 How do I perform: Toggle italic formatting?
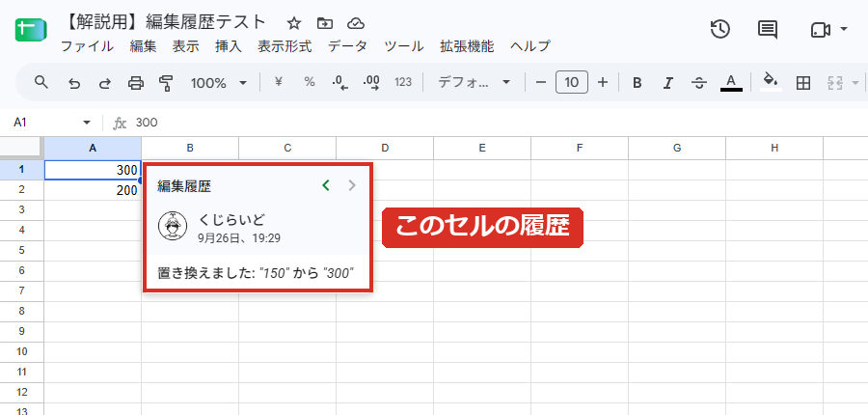click(x=668, y=83)
